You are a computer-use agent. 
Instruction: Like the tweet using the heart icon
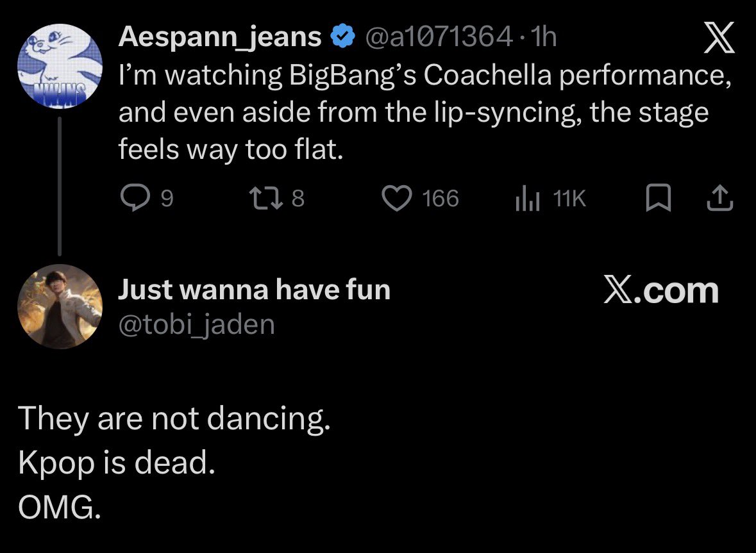coord(398,199)
